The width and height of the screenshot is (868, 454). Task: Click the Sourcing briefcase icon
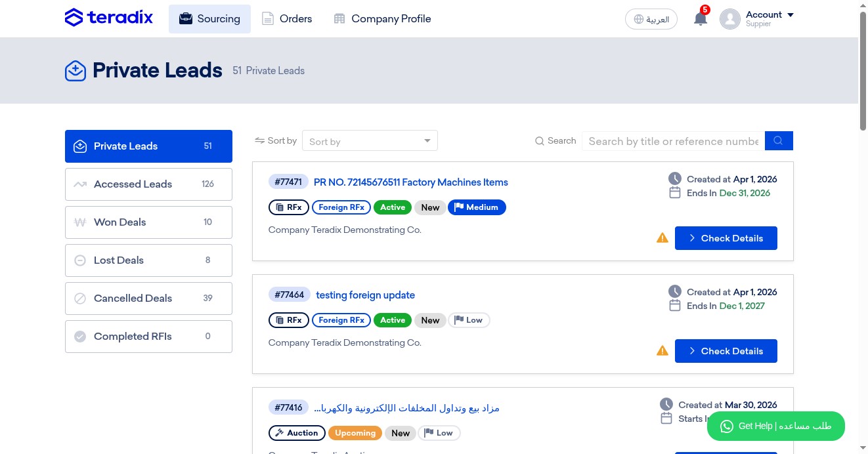pyautogui.click(x=186, y=18)
